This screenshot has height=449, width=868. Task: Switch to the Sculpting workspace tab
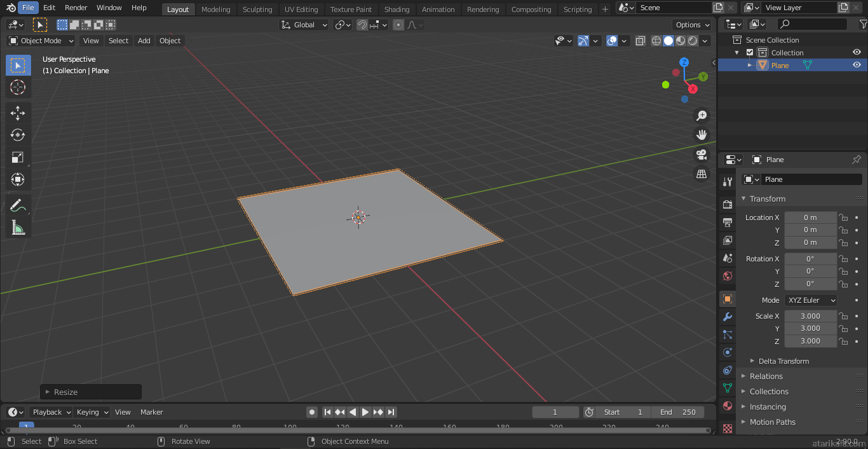point(257,10)
